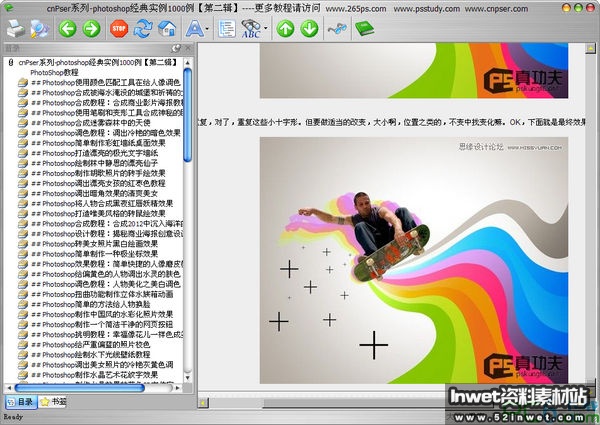This screenshot has width=600, height=425.
Task: Open topic 将人物合成黑夜红唇妖精效果
Action: click(102, 203)
